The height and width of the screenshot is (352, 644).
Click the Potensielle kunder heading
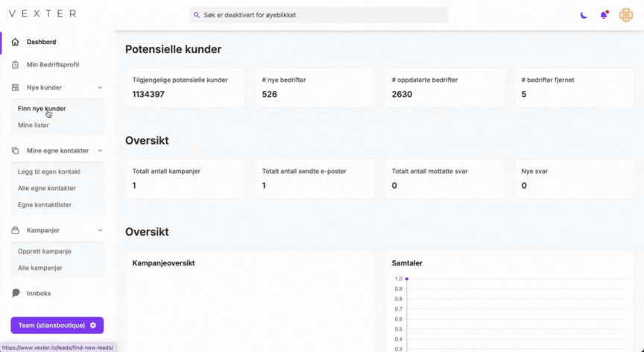(174, 49)
